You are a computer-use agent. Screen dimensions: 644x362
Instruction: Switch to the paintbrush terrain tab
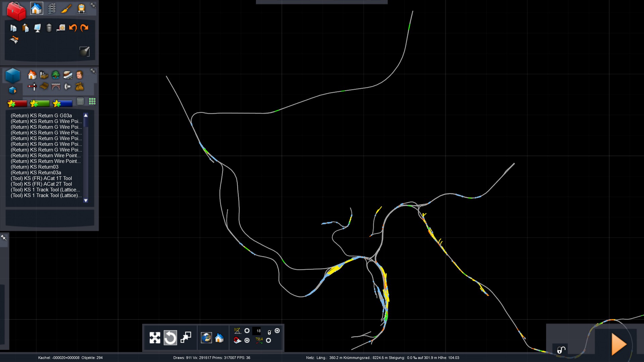coord(66,9)
